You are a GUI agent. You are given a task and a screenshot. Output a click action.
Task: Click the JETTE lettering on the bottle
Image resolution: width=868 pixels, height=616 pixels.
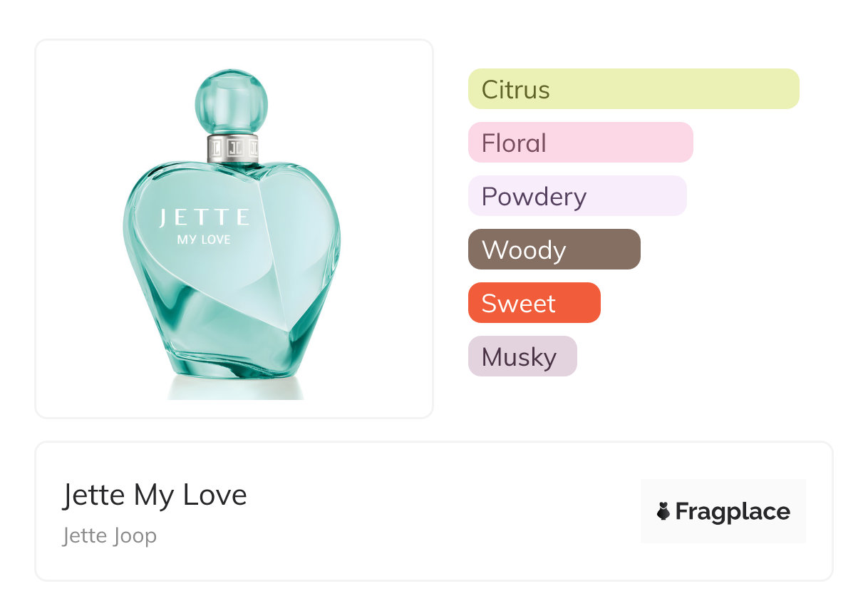pos(204,217)
